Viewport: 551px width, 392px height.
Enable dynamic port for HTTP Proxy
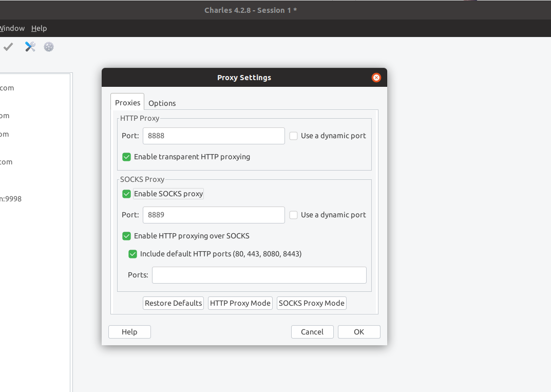pyautogui.click(x=293, y=136)
